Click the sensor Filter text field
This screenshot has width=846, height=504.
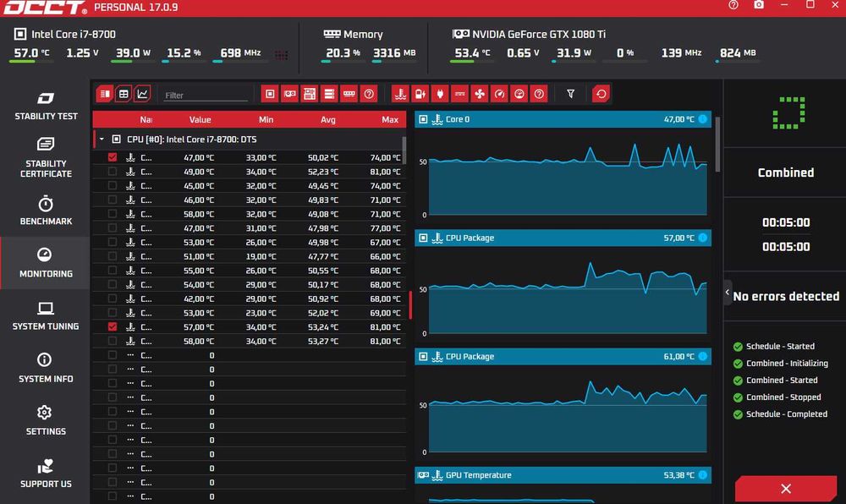point(206,95)
